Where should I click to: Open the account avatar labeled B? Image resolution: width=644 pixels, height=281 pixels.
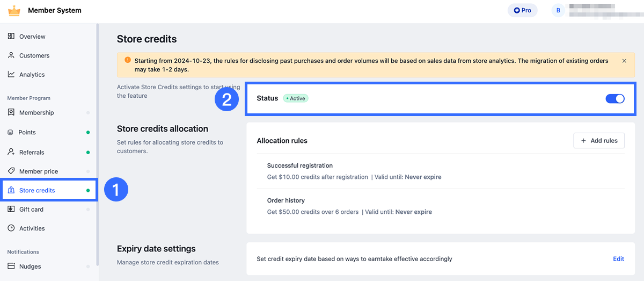[x=558, y=10]
